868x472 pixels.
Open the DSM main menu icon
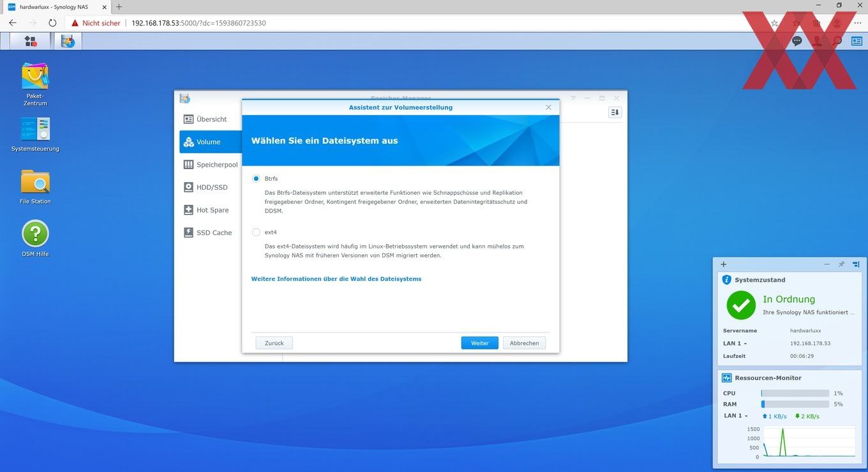tap(31, 42)
